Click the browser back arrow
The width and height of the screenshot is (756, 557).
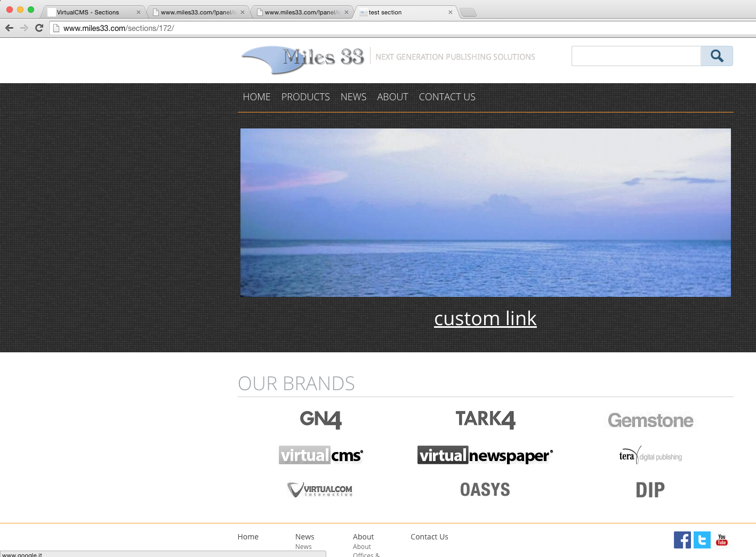pos(9,28)
